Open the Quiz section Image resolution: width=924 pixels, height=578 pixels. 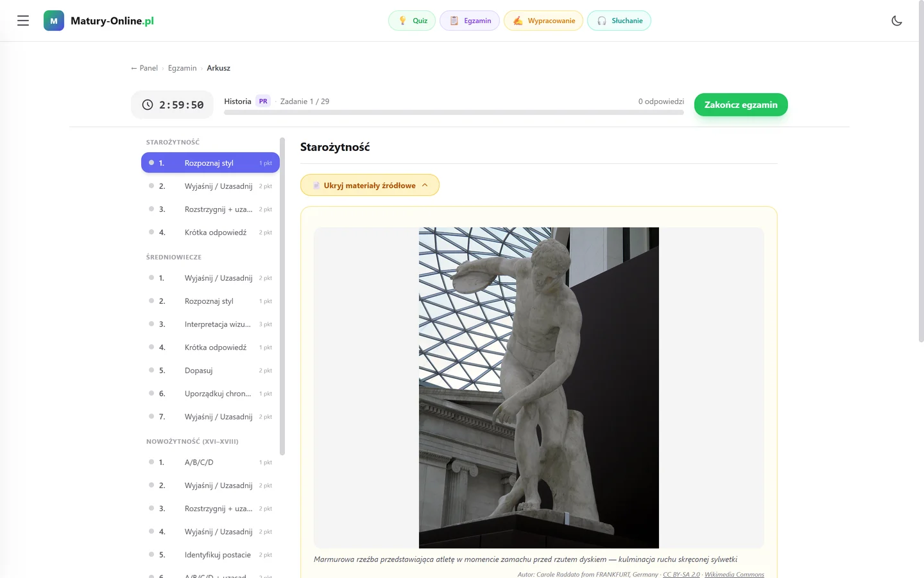pos(412,21)
